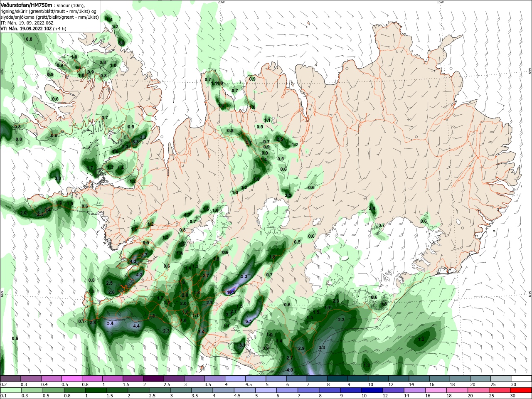Click the 10.9 precipitation value on the map

(x=231, y=292)
